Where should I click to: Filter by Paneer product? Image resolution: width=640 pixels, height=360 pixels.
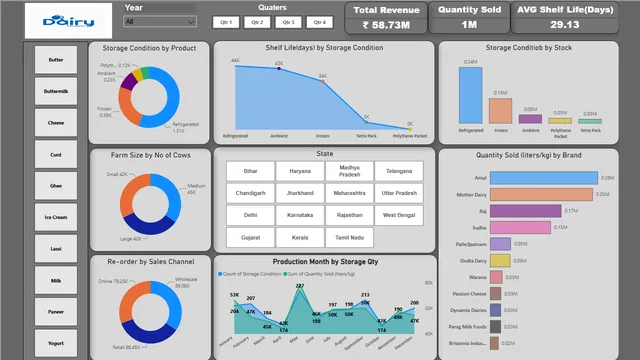pos(56,312)
